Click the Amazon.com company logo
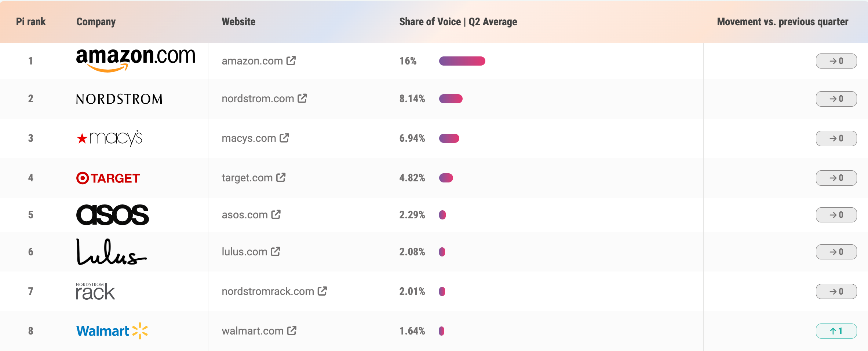 coord(135,60)
